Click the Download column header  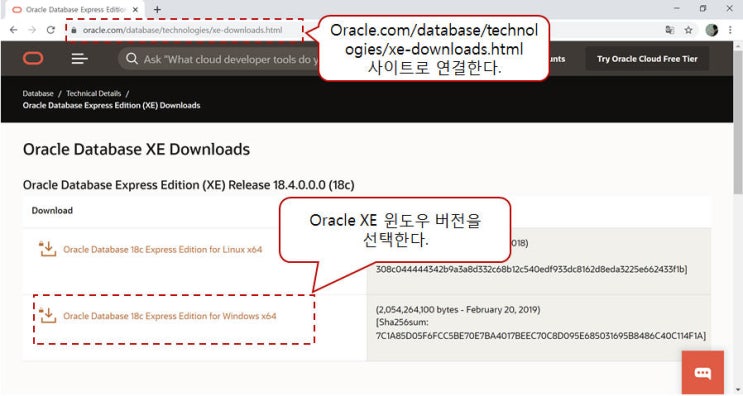pos(52,210)
